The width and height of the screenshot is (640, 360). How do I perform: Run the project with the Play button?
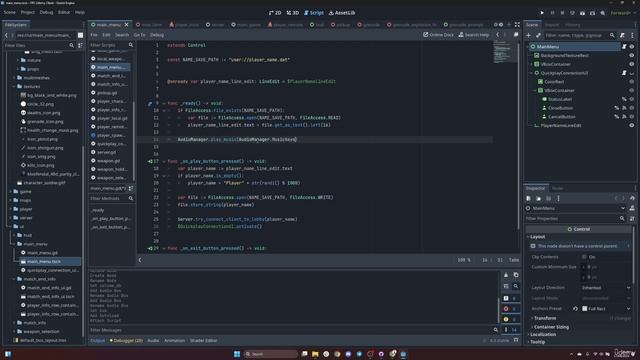(542, 13)
